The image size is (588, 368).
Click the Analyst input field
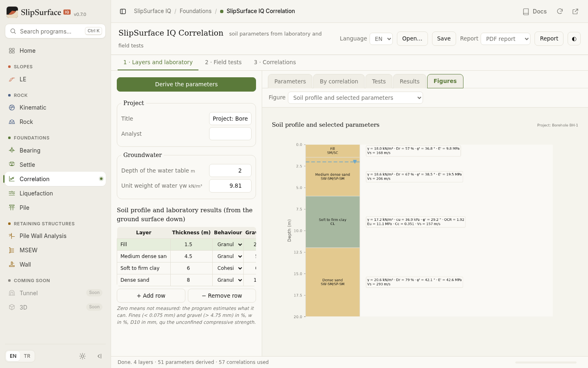(x=230, y=134)
